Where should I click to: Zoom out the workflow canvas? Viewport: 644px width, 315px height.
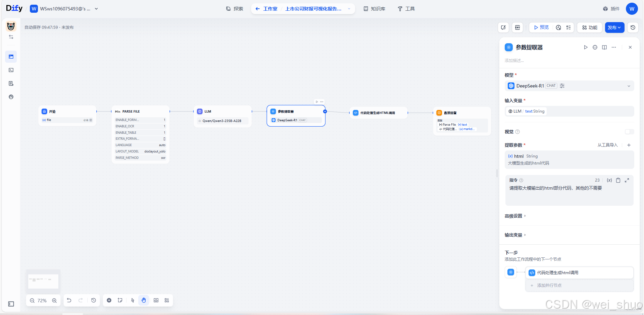pyautogui.click(x=32, y=301)
